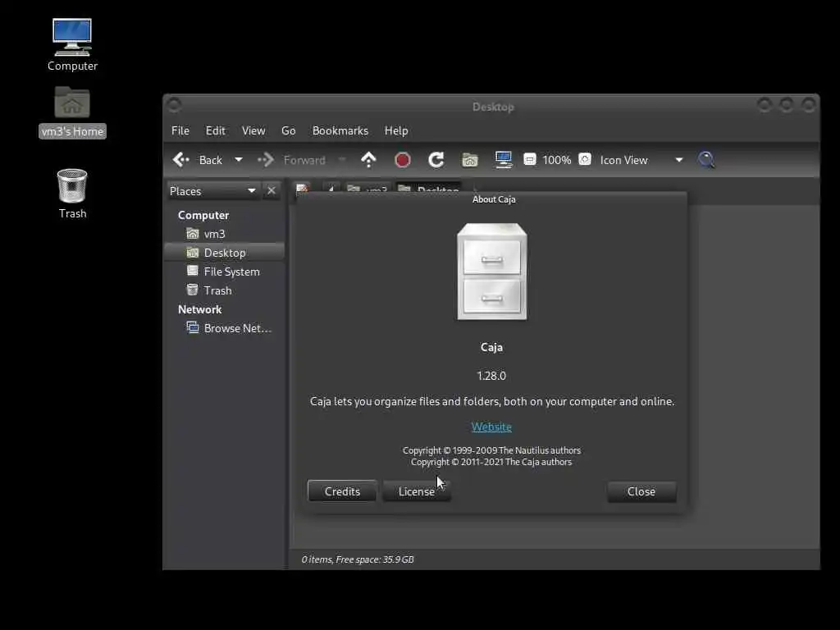The image size is (840, 630).
Task: Select the vm3's Home desktop icon
Action: pyautogui.click(x=72, y=112)
